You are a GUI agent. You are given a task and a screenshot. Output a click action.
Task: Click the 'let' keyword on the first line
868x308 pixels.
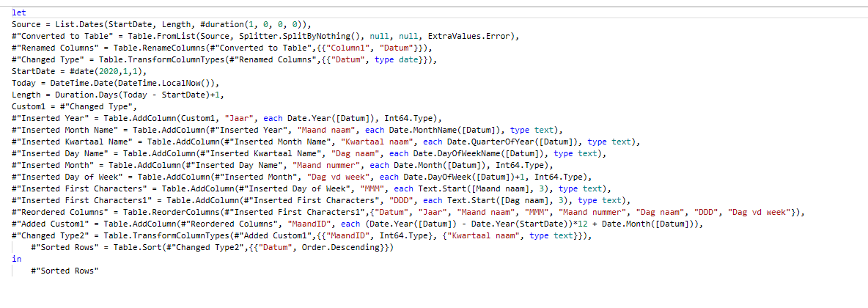18,12
